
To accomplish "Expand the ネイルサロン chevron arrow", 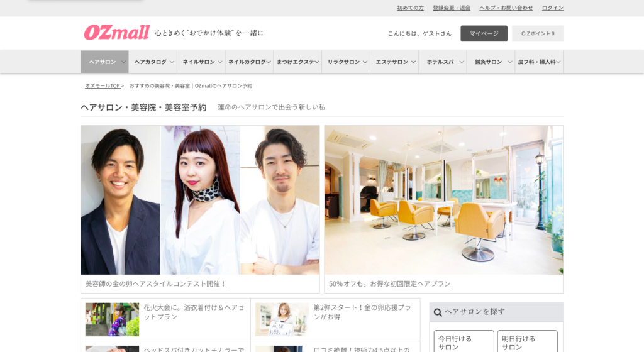I will (x=220, y=62).
